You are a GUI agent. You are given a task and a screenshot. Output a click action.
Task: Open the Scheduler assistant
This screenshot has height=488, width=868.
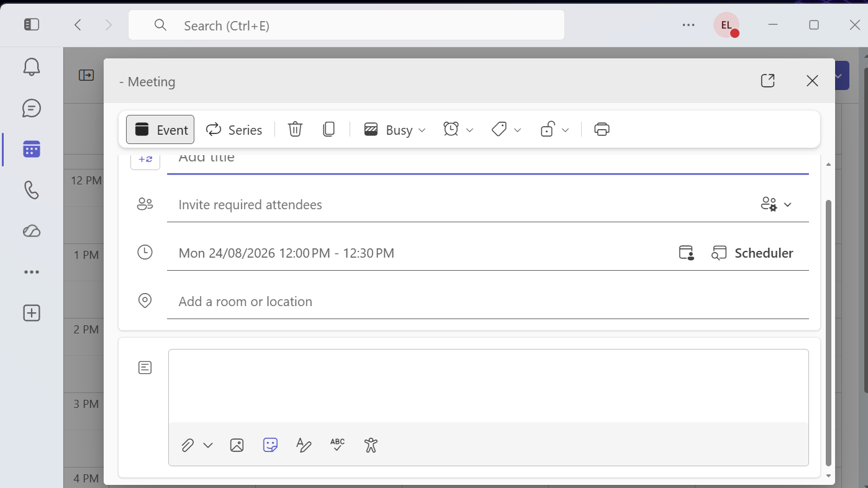[752, 253]
